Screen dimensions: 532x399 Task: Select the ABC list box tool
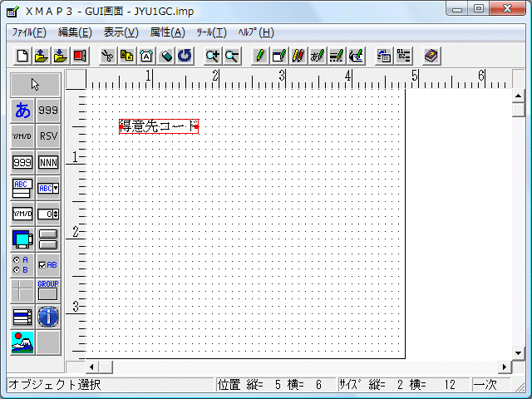pos(22,188)
